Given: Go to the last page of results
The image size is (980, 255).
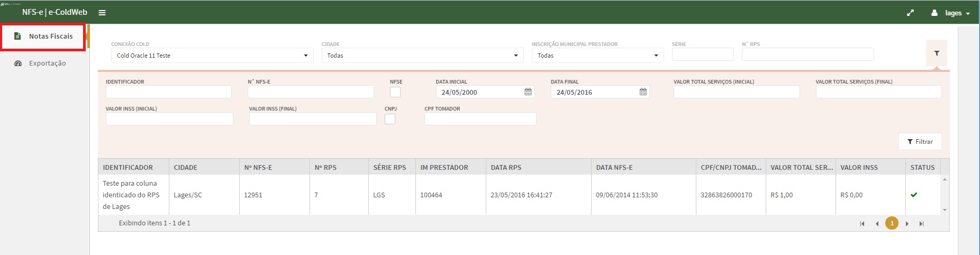Looking at the screenshot, I should [x=921, y=224].
